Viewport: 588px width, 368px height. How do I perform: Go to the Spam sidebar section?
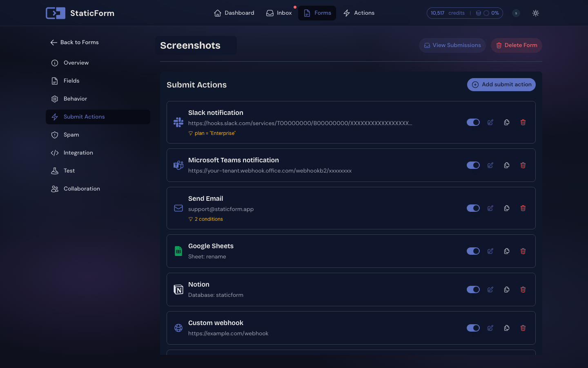[98, 135]
